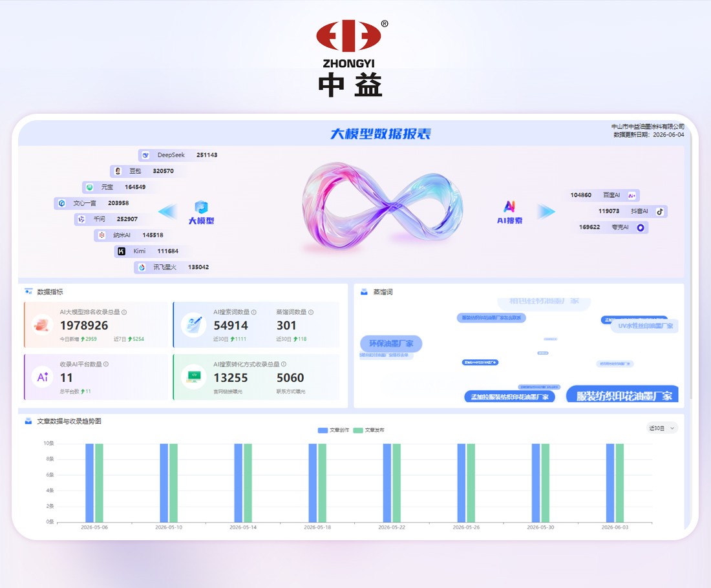
Task: Click the red icon on AI大模型排名收录总量 card
Action: click(x=43, y=325)
